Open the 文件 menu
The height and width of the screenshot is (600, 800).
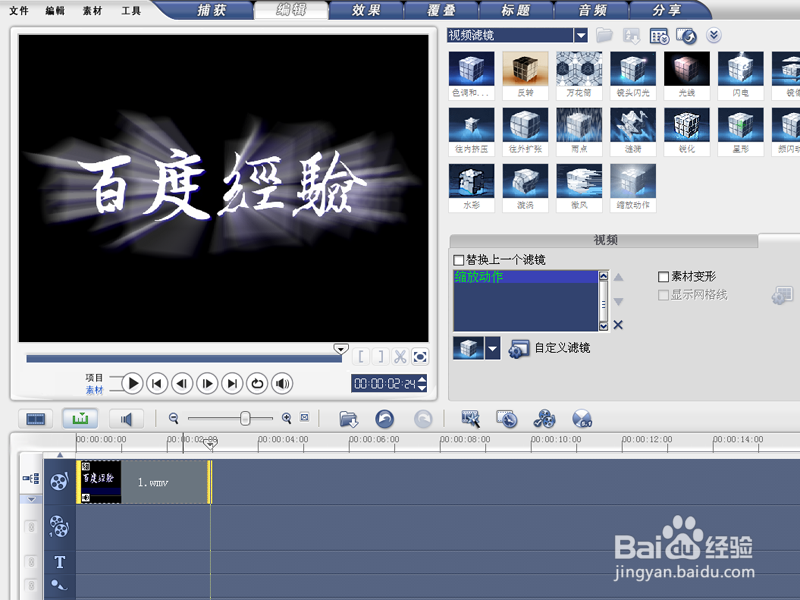19,10
